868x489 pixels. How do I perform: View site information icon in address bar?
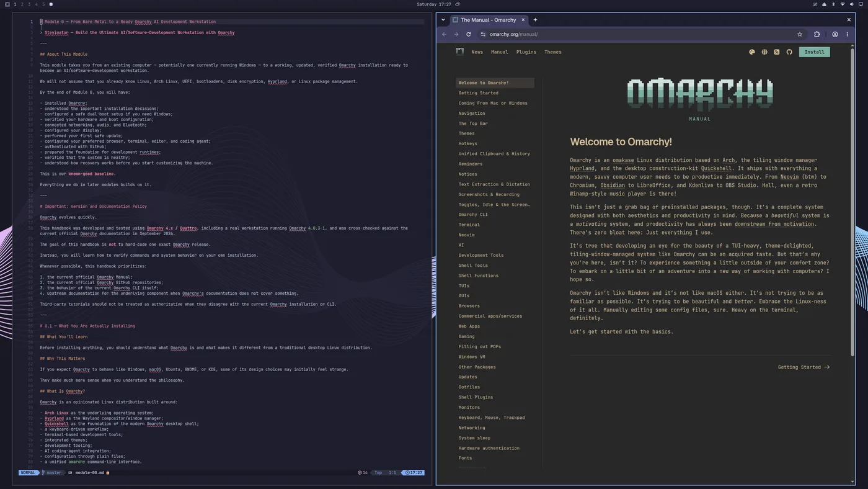[x=483, y=34]
